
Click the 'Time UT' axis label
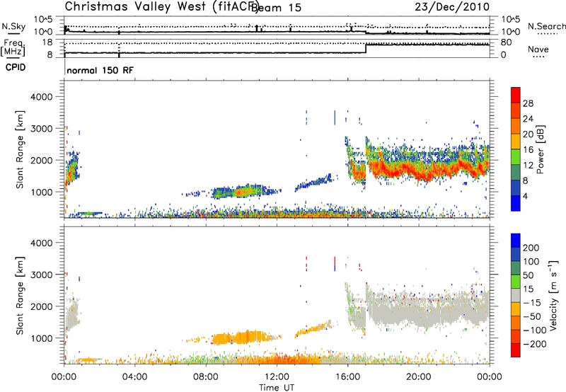tap(277, 388)
